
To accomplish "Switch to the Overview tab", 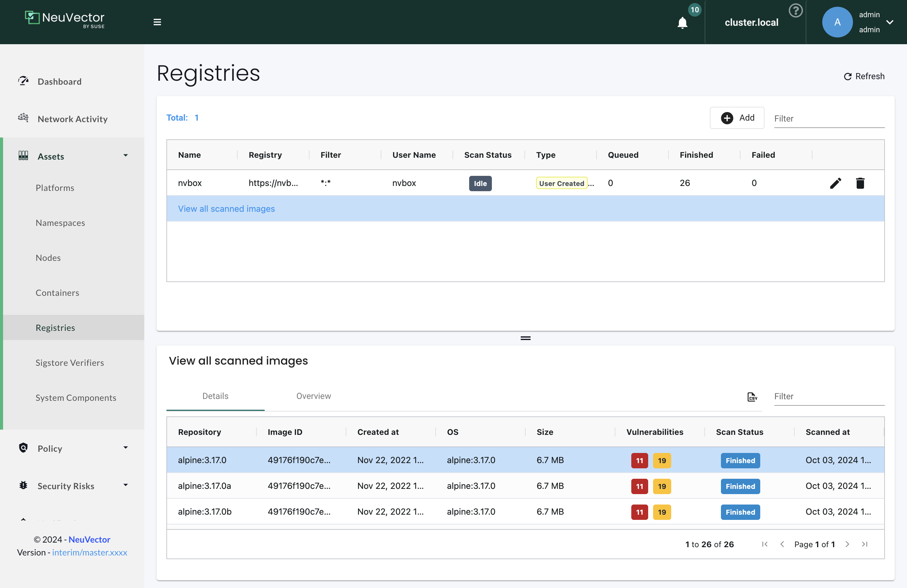I will pyautogui.click(x=313, y=396).
